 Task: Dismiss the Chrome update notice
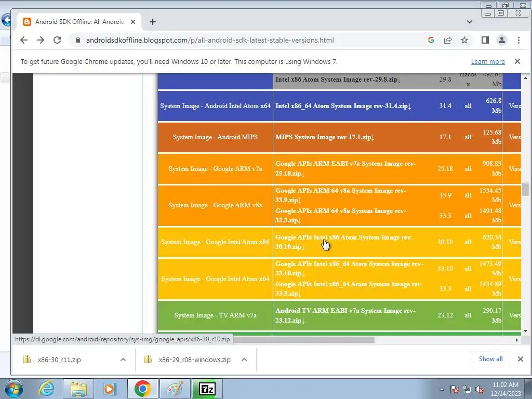coord(517,61)
